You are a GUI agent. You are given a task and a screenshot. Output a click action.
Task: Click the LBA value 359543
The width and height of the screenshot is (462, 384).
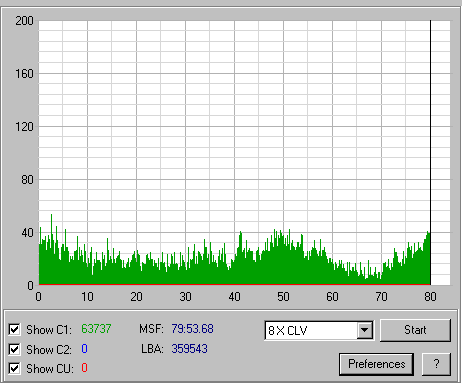coord(190,349)
